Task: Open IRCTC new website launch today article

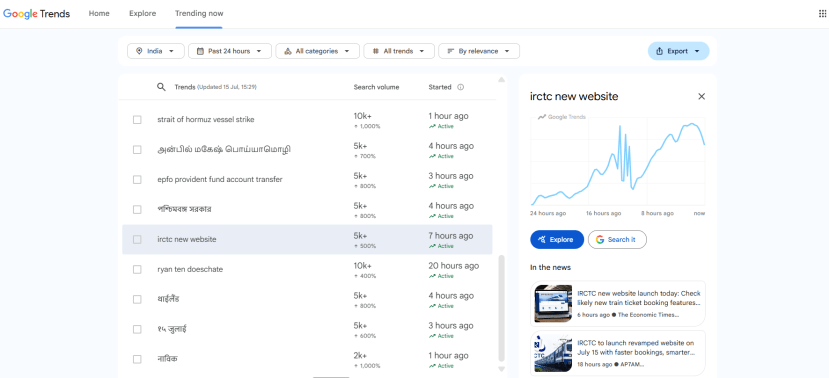Action: tap(618, 303)
